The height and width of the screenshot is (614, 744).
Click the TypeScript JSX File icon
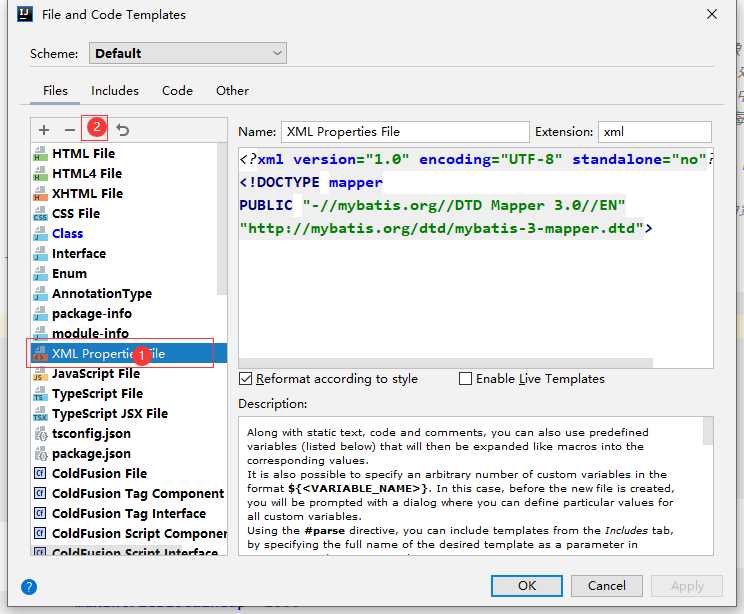(40, 413)
